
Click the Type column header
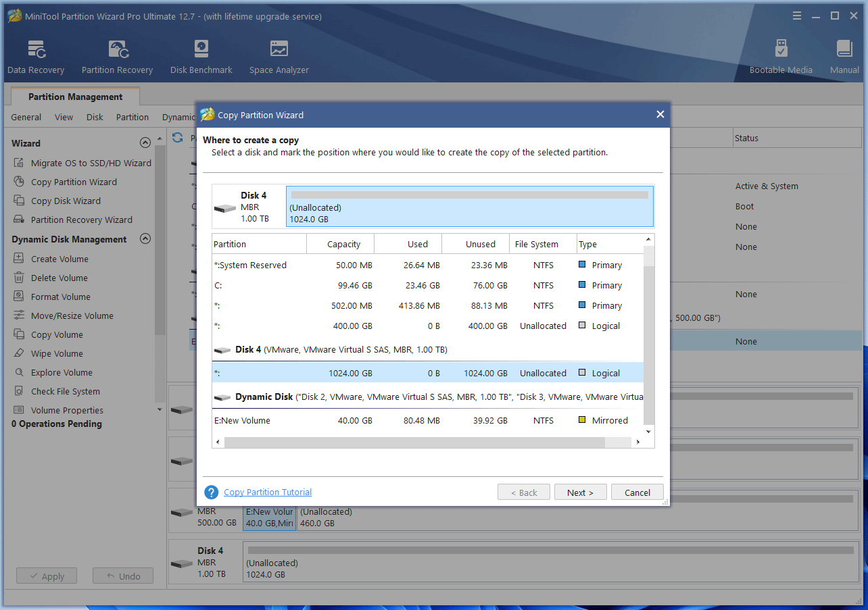pos(610,244)
